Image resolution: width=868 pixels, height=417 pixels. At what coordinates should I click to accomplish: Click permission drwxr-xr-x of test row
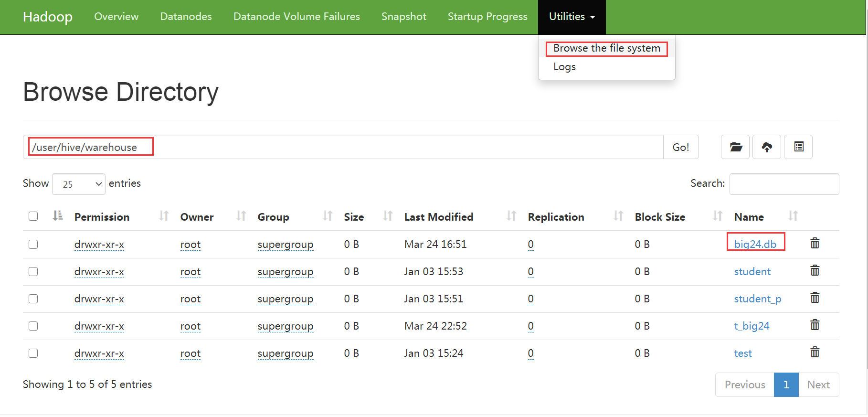point(99,353)
